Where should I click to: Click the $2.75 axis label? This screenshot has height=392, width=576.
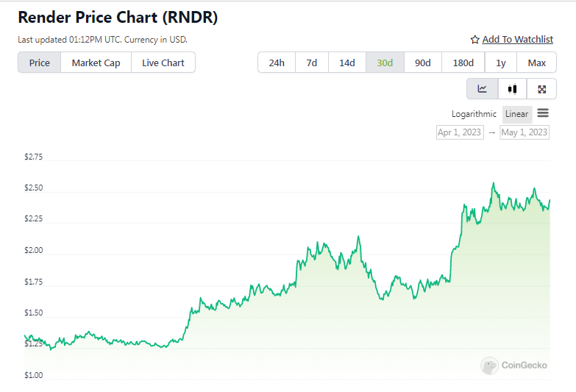[33, 157]
